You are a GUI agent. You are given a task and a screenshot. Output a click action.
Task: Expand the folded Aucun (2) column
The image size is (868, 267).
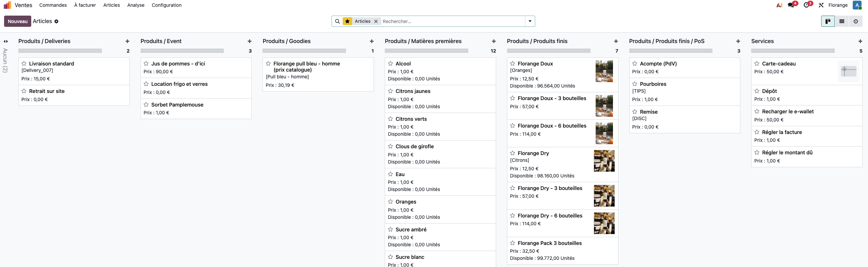tap(6, 41)
